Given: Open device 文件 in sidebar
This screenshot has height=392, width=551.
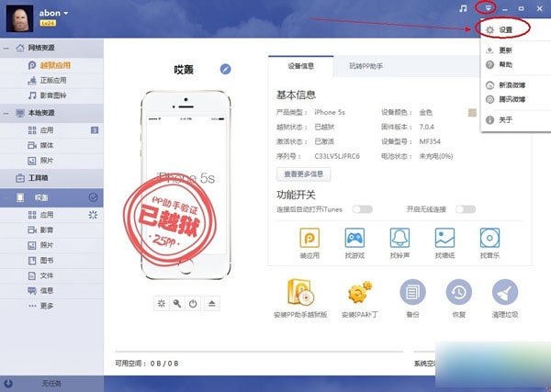Looking at the screenshot, I should point(51,275).
